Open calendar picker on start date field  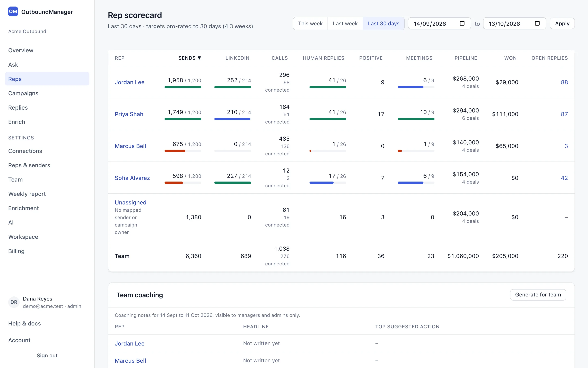(462, 23)
